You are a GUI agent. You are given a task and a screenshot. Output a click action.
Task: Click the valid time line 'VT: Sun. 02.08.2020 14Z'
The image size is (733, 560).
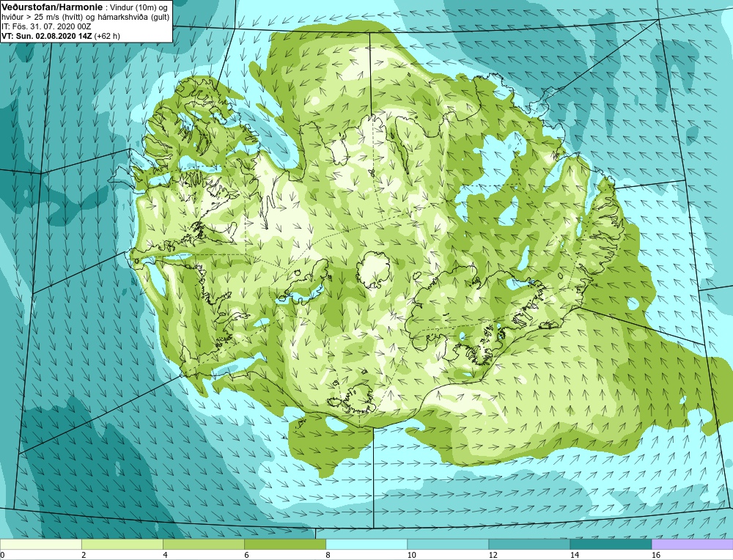pyautogui.click(x=47, y=36)
